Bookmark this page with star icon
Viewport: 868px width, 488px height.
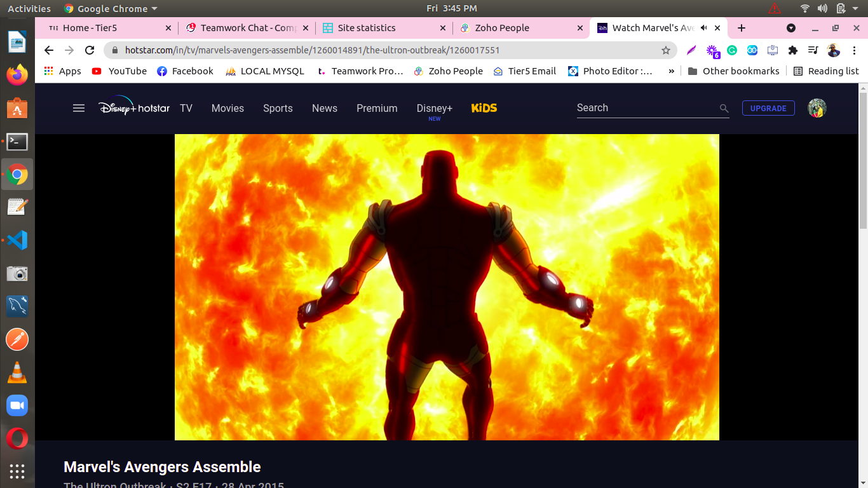(666, 50)
